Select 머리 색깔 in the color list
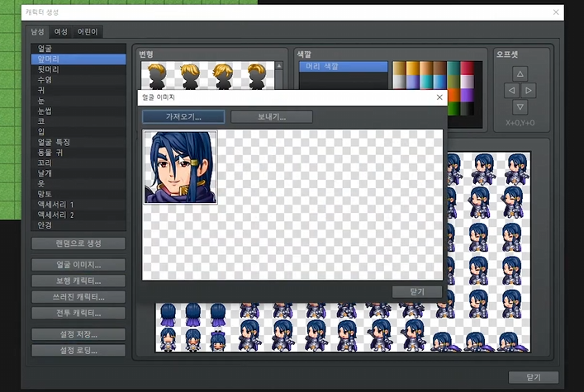The image size is (584, 392). (343, 67)
